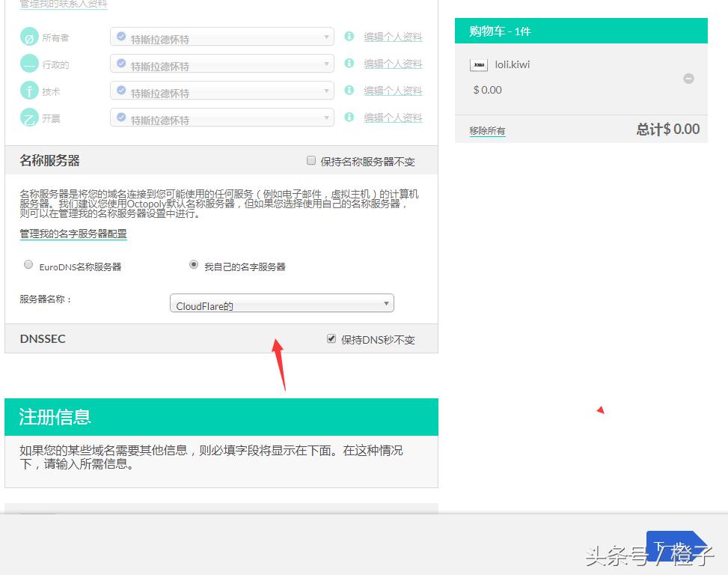The width and height of the screenshot is (728, 575).
Task: Select the EuroDNS名称服务器 radio button
Action: (x=28, y=264)
